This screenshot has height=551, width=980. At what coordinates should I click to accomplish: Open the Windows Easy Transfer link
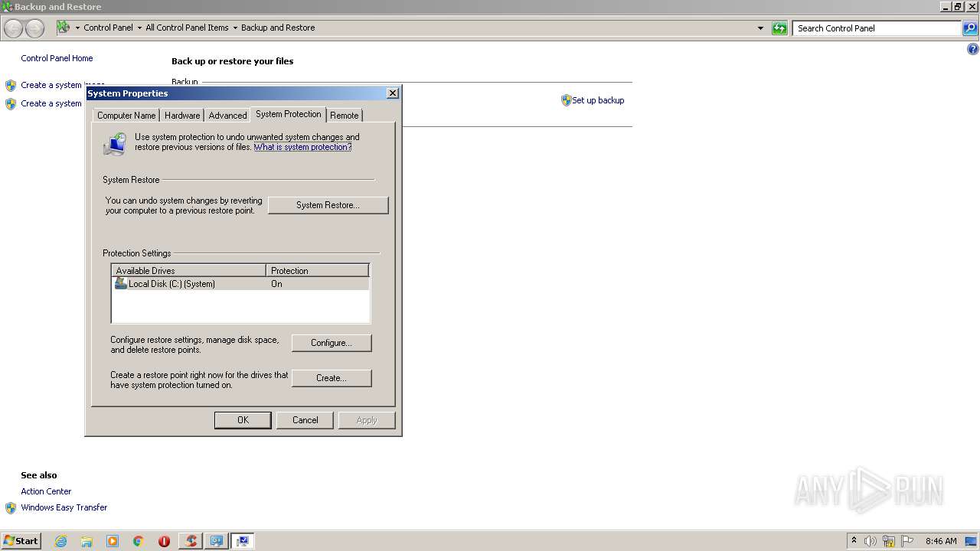click(64, 507)
